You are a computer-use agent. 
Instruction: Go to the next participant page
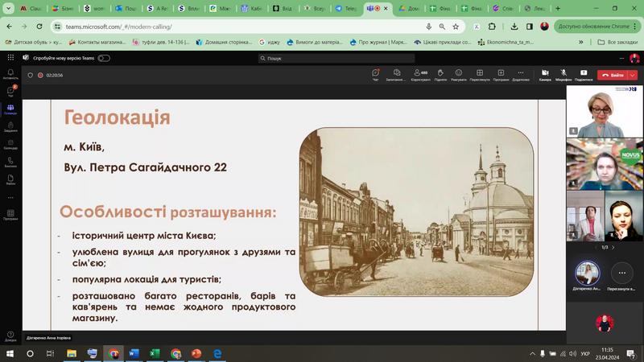tap(613, 248)
